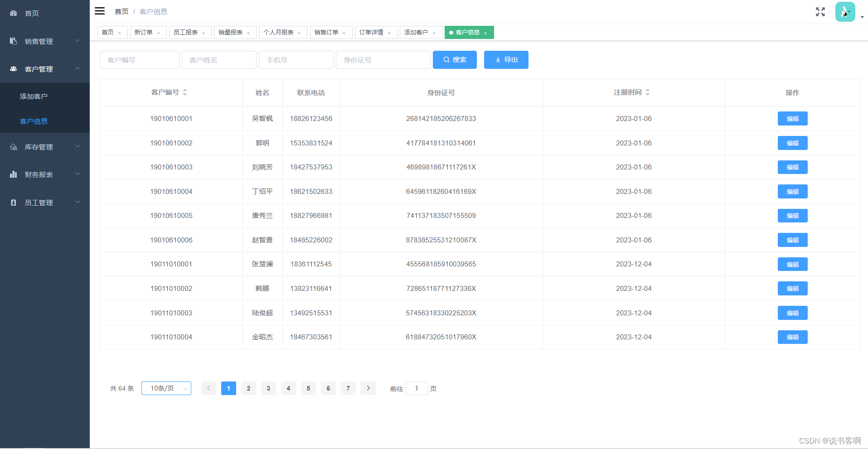This screenshot has height=449, width=868.
Task: Go to page 2
Action: point(248,388)
